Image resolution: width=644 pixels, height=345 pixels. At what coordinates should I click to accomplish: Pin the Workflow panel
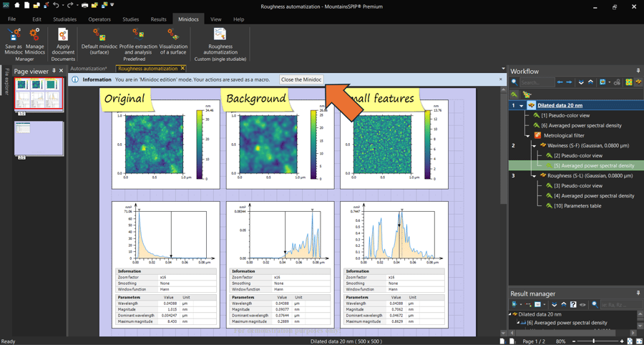click(638, 71)
